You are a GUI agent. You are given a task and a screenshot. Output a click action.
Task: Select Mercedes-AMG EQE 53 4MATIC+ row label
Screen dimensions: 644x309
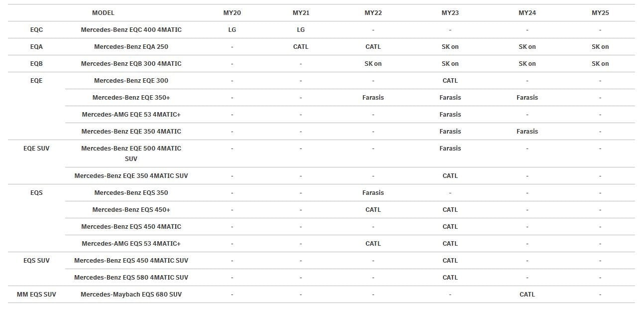[x=131, y=115]
